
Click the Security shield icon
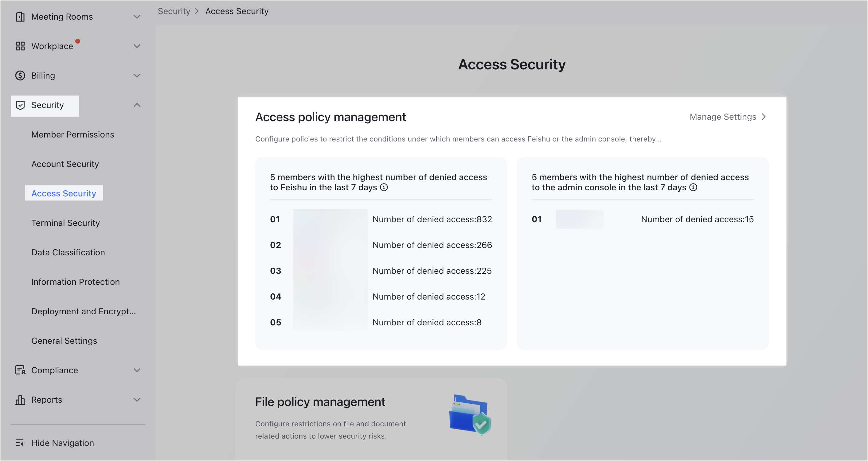tap(20, 105)
